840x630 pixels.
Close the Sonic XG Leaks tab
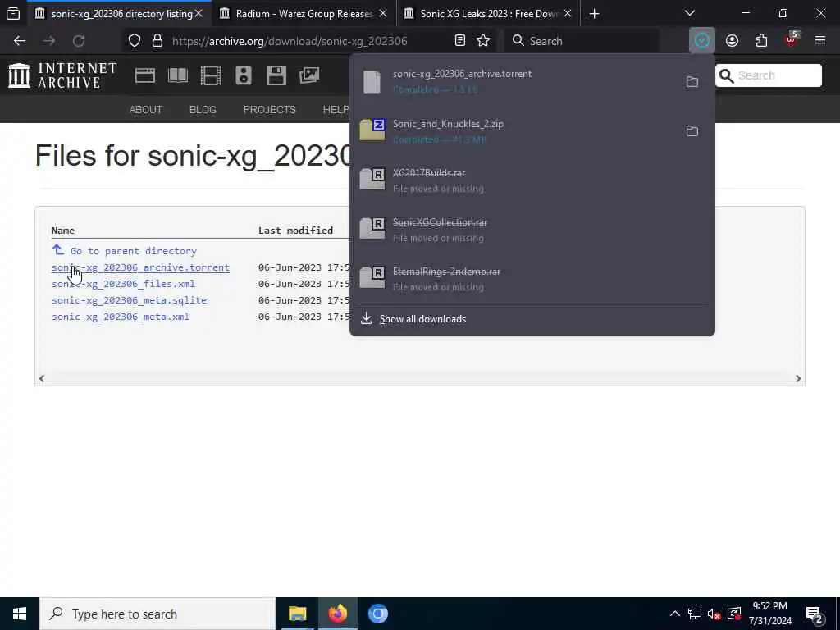point(568,13)
